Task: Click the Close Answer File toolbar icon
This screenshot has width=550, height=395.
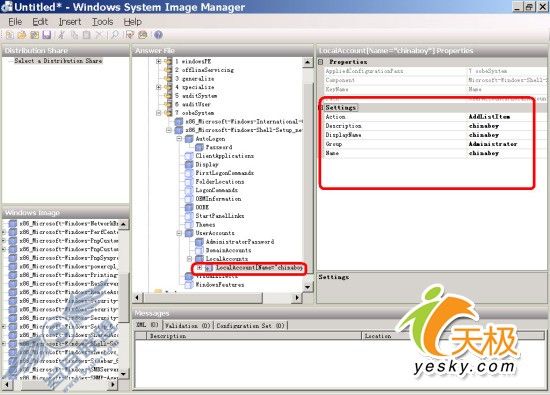Action: coord(34,35)
